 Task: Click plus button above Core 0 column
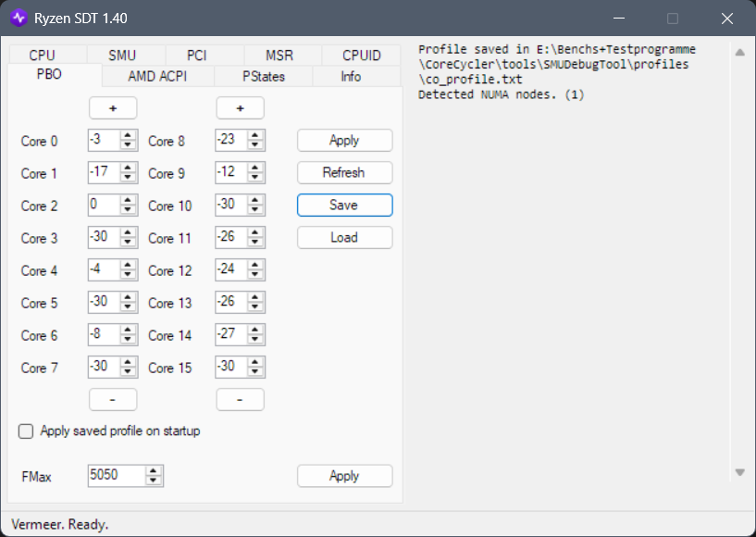coord(113,108)
